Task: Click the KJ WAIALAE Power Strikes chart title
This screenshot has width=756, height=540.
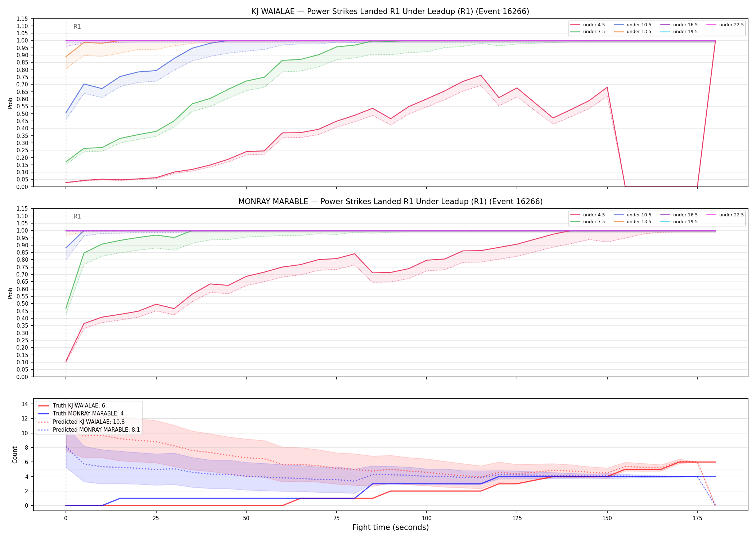Action: tap(390, 12)
